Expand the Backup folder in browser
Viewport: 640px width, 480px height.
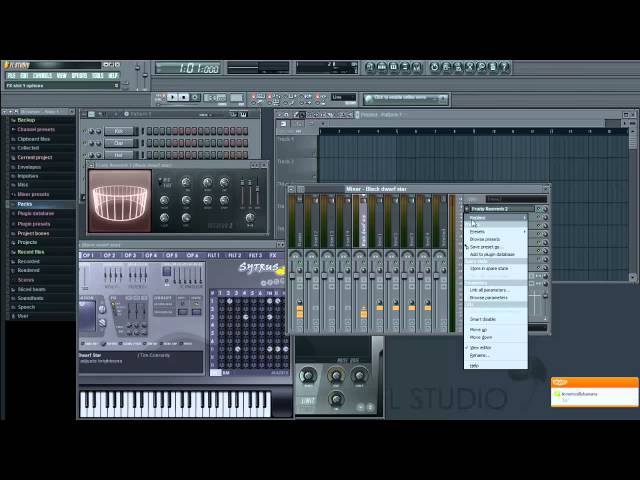click(x=26, y=120)
